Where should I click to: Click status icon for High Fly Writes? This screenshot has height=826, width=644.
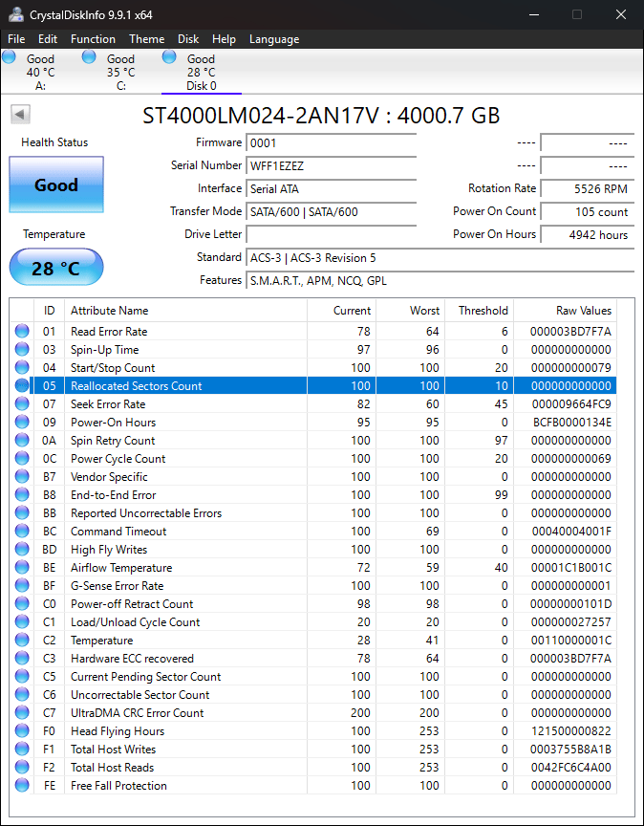coord(22,550)
